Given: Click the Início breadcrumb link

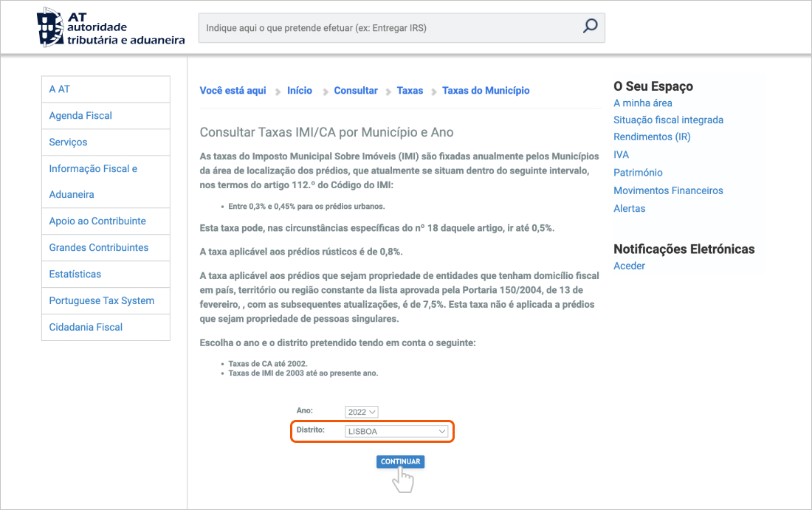Looking at the screenshot, I should (300, 91).
